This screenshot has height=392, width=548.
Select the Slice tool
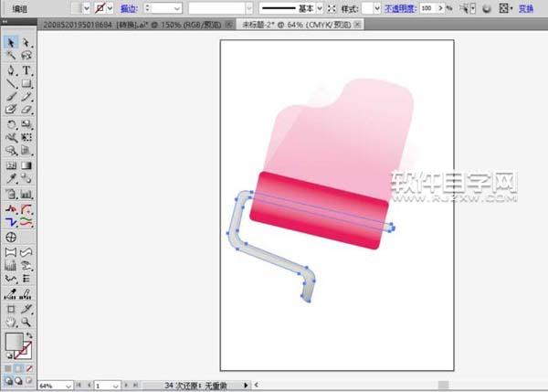tap(26, 309)
